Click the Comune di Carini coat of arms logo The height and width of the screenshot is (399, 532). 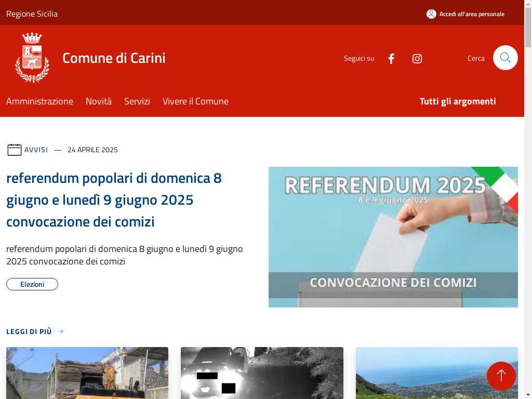32,58
